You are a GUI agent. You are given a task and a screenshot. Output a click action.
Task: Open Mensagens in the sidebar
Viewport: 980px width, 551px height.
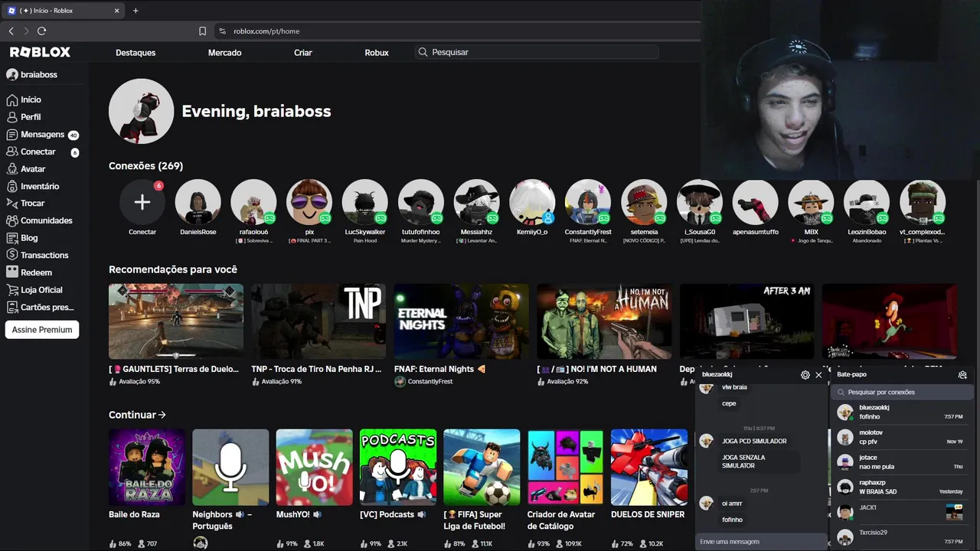tap(42, 135)
